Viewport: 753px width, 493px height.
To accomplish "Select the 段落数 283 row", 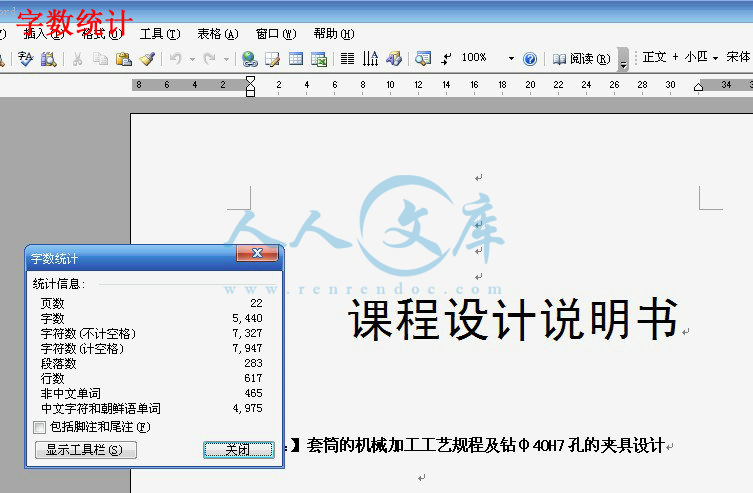I will 151,363.
